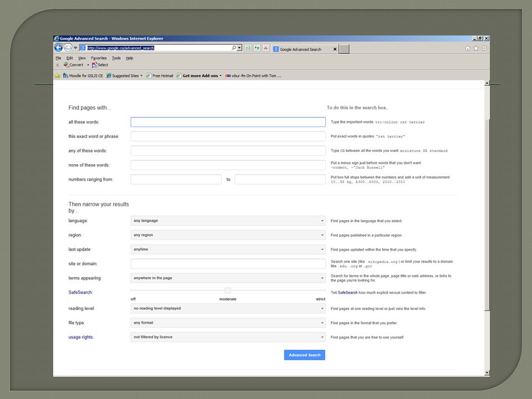Click the scrollbar up arrow
Viewport: 532px width, 399px height.
click(x=487, y=83)
